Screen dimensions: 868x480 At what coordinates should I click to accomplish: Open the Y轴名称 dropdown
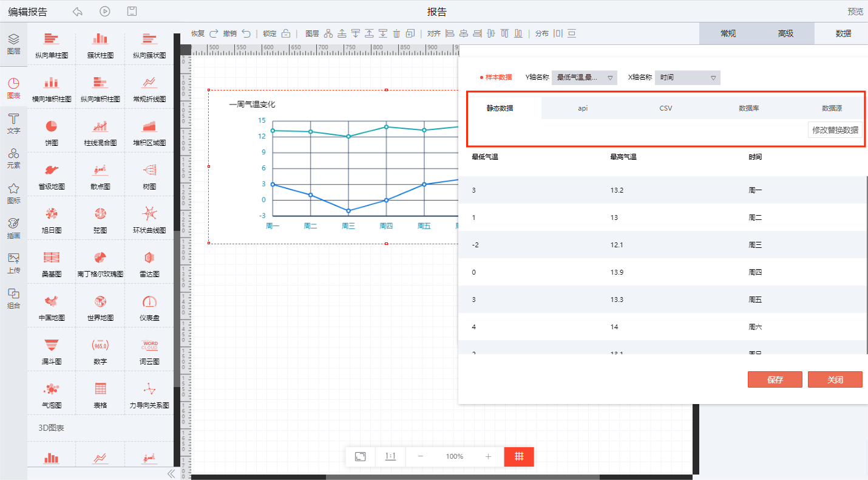coord(584,78)
